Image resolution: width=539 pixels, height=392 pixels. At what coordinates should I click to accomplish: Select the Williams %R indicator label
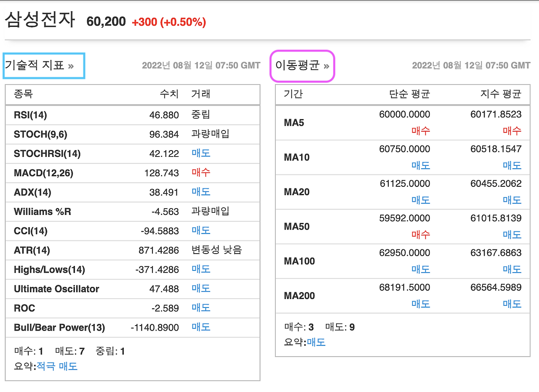coord(43,212)
